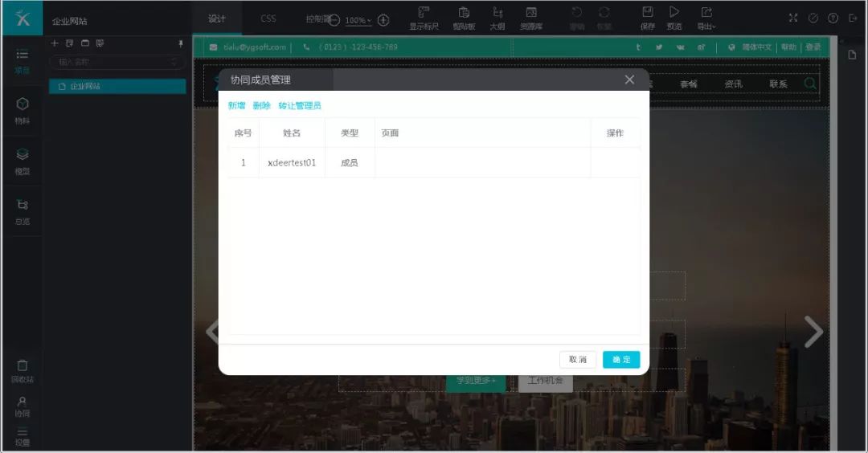Click the 姓名 column header
Image resolution: width=868 pixels, height=453 pixels.
[x=292, y=133]
